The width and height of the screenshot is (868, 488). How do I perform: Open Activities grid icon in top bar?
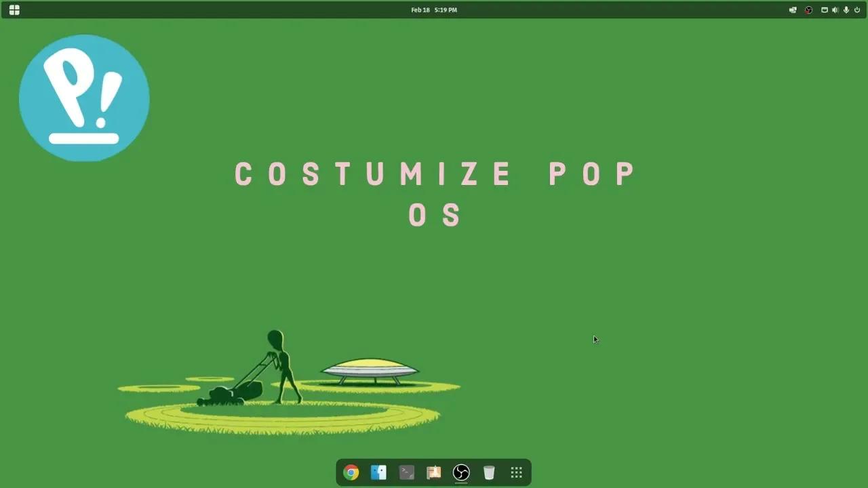pyautogui.click(x=14, y=10)
